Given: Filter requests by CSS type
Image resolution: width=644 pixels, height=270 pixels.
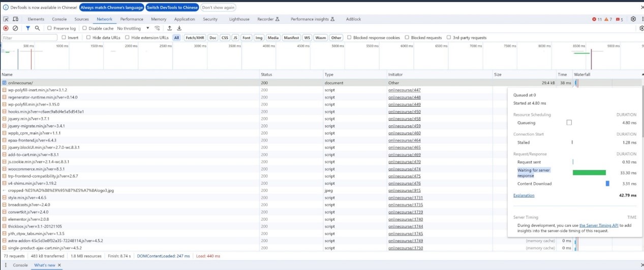Looking at the screenshot, I should click(225, 38).
